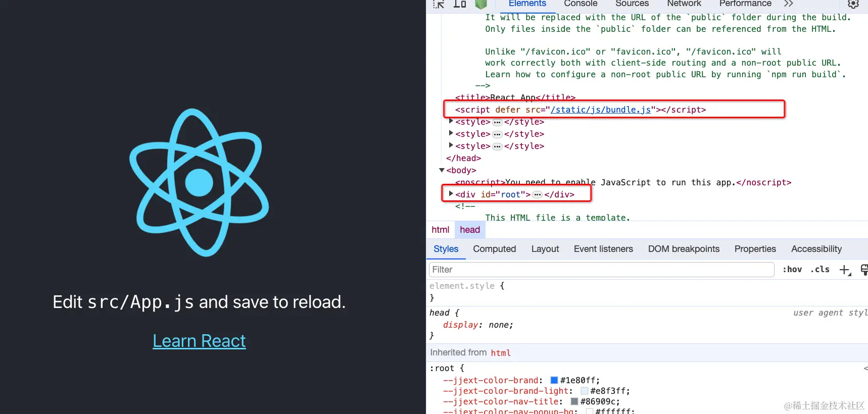868x414 pixels.
Task: Click the :root rule selector
Action: pos(442,368)
